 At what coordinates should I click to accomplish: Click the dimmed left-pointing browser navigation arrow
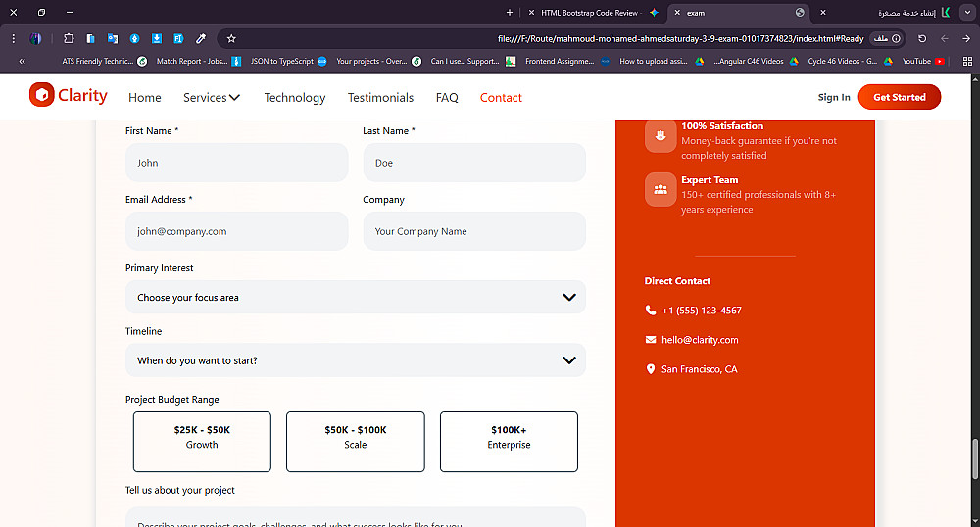tap(945, 39)
